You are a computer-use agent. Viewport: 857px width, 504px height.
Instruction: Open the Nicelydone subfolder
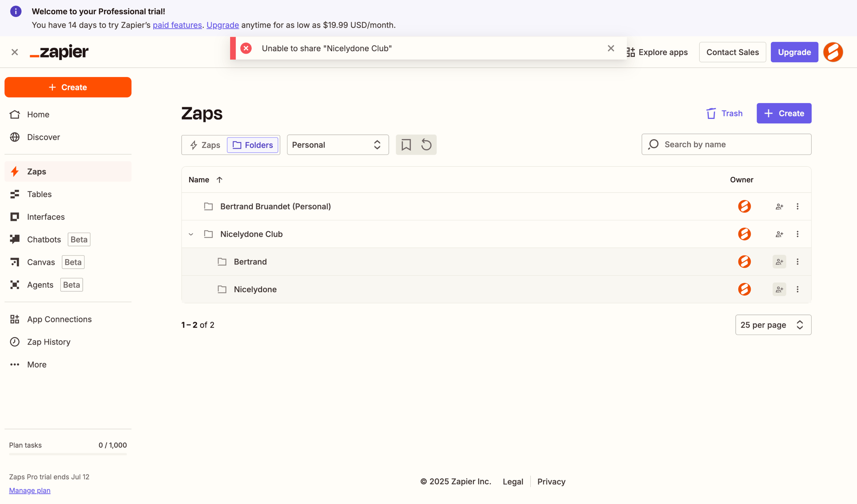pyautogui.click(x=255, y=289)
